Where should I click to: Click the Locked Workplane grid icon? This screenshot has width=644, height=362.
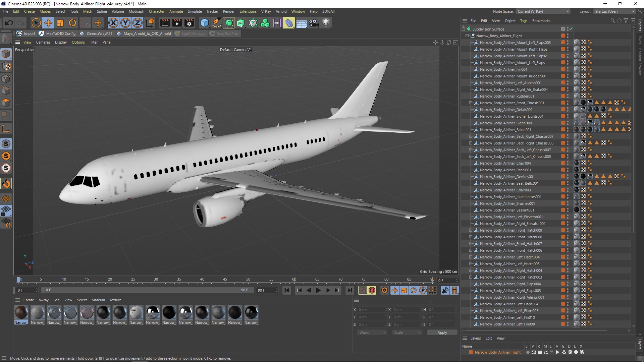click(x=6, y=211)
